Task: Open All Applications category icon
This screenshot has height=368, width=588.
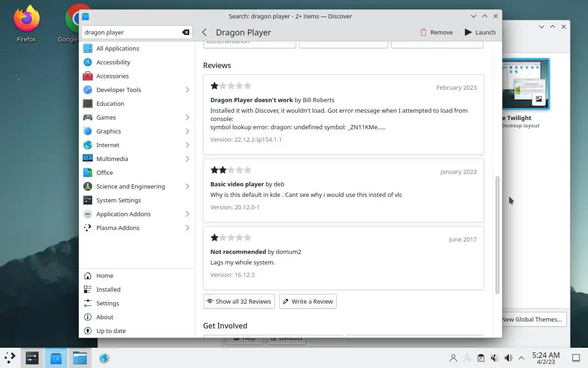Action: [88, 48]
